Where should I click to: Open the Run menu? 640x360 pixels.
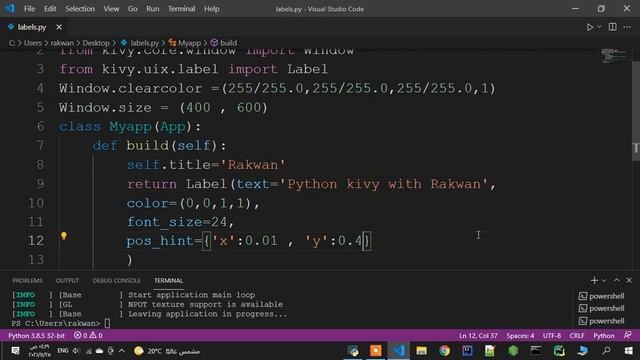(153, 9)
